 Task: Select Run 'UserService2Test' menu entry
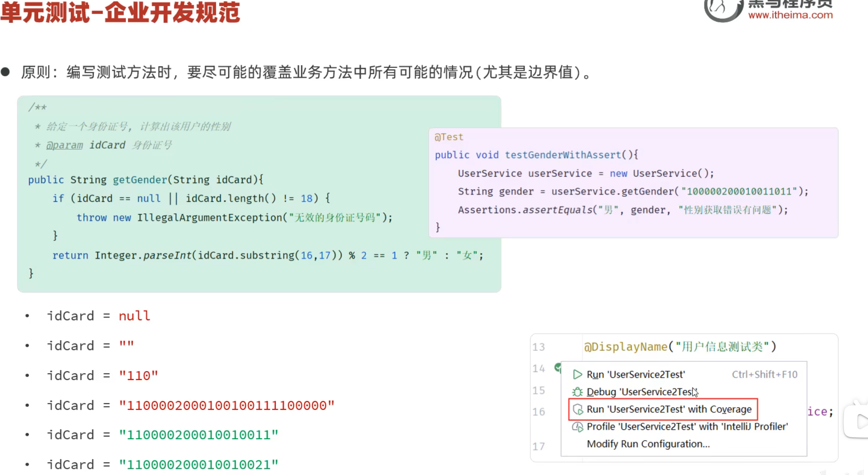click(x=636, y=374)
